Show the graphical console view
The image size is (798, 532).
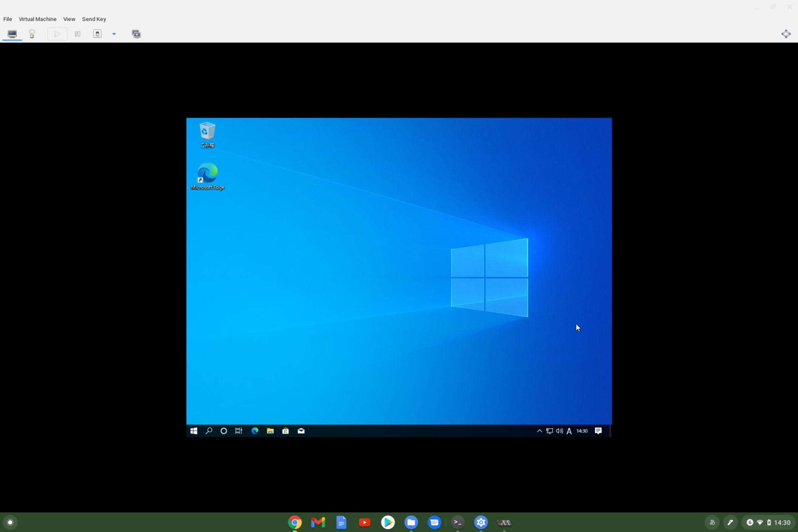pyautogui.click(x=12, y=34)
